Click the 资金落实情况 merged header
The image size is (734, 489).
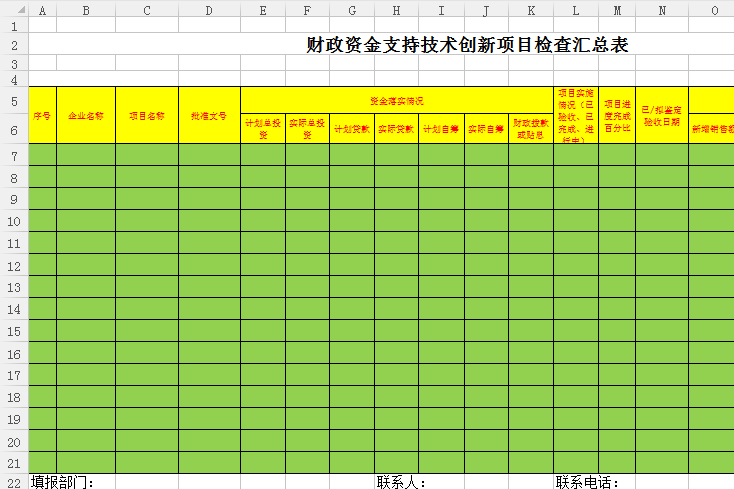tap(396, 101)
